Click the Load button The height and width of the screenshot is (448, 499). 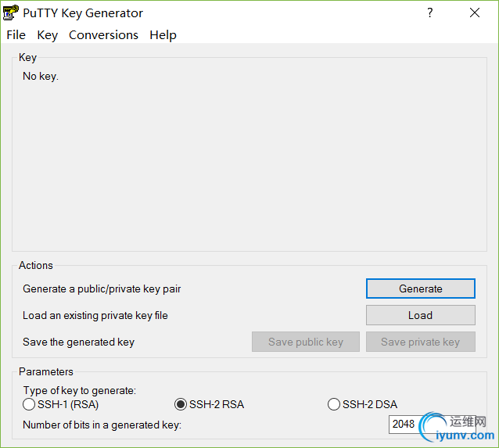[420, 315]
